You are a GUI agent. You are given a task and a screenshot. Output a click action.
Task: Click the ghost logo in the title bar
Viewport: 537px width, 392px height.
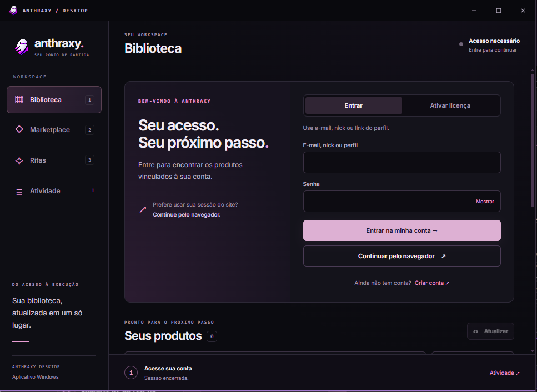[x=13, y=10]
